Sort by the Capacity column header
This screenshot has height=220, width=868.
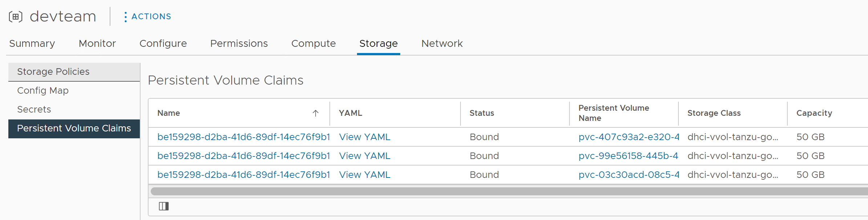click(x=814, y=113)
